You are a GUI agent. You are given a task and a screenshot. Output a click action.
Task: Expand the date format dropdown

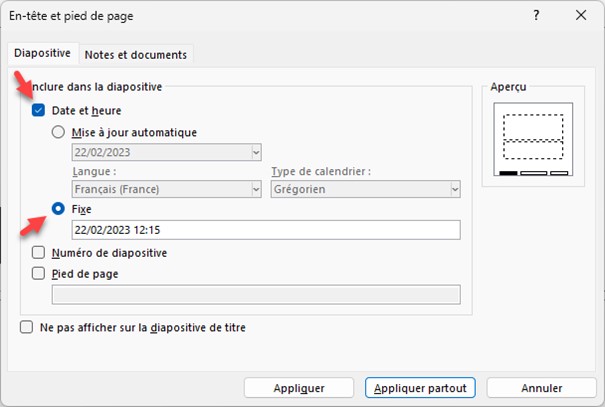pyautogui.click(x=256, y=152)
